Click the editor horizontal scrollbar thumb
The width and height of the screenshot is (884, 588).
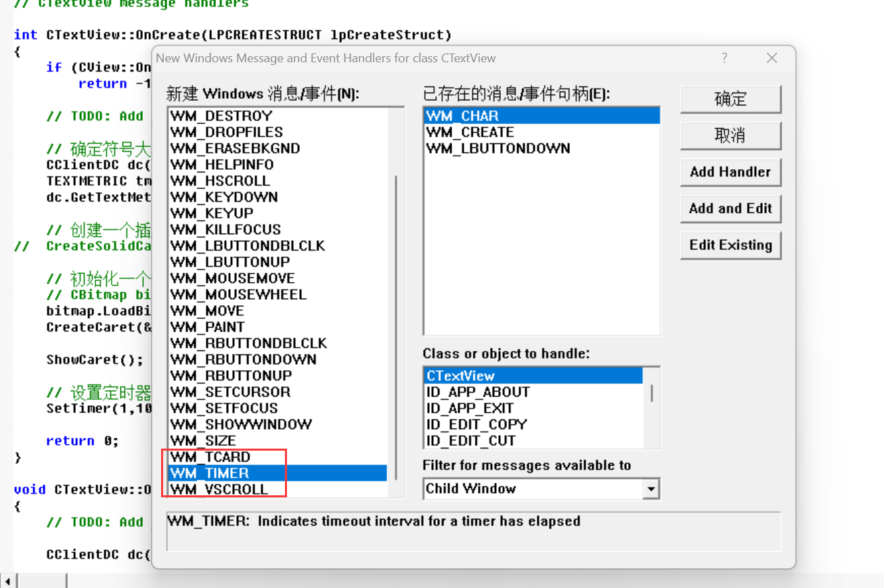(x=42, y=581)
